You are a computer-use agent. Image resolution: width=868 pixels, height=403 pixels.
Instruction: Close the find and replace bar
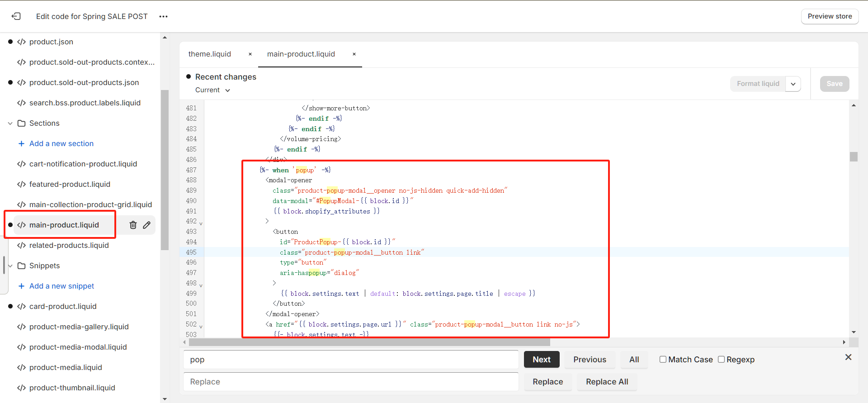[848, 357]
